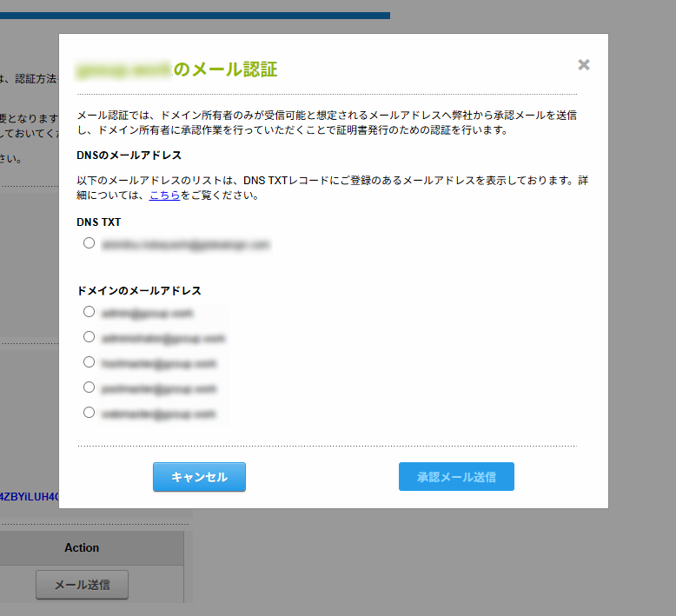Click the のメール認証 dialog title
Viewport: 676px width, 616px height.
pyautogui.click(x=225, y=69)
